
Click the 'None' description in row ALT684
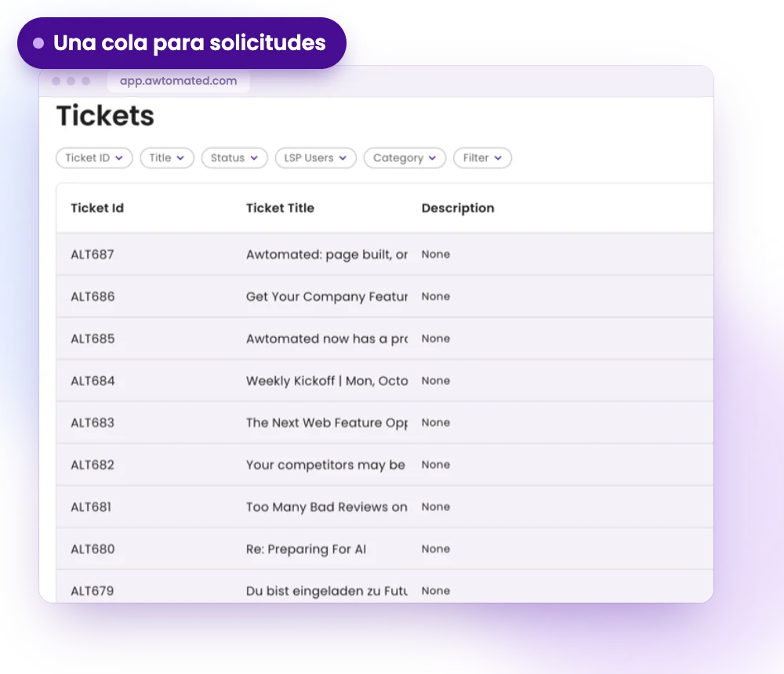pyautogui.click(x=435, y=381)
